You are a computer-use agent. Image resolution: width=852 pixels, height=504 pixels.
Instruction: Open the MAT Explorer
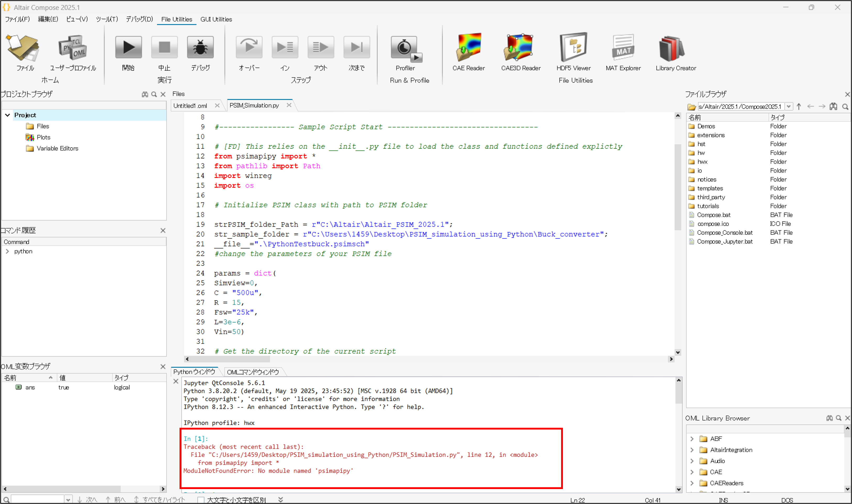click(623, 47)
